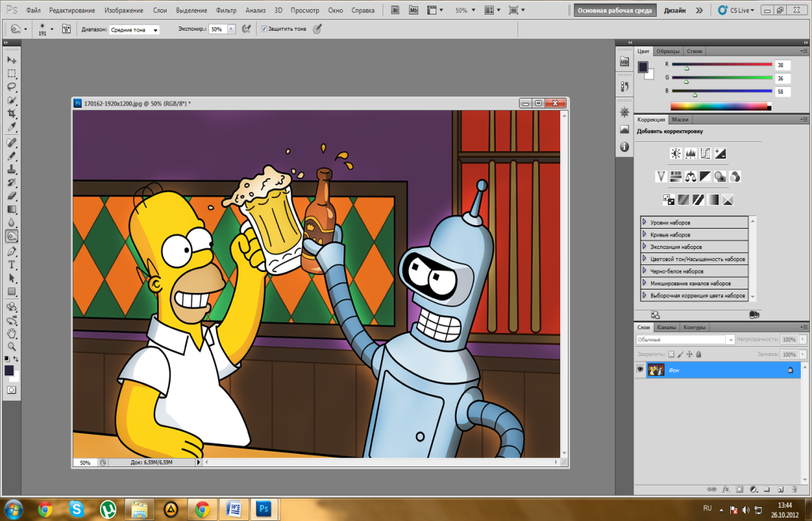Screen dimensions: 812x521
Task: Open the Экспонир exposure slider arrow
Action: (231, 29)
